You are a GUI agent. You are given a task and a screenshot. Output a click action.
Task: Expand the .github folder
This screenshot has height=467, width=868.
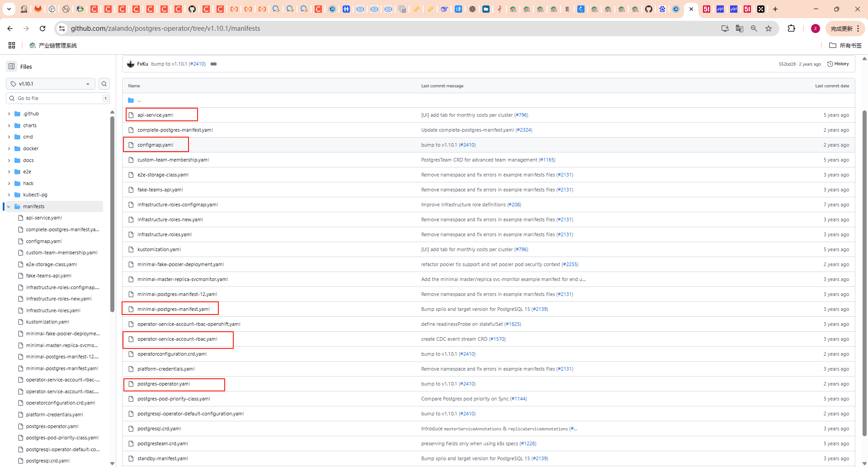(9, 114)
